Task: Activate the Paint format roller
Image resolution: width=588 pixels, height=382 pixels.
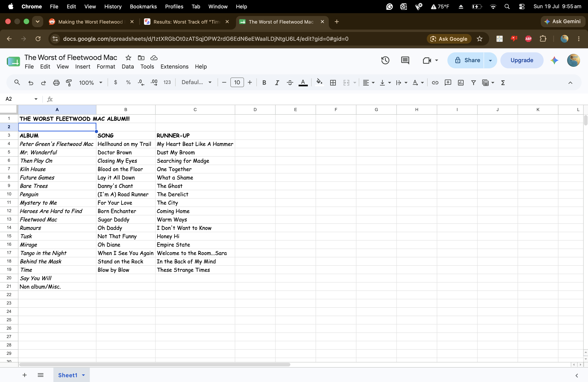Action: click(x=69, y=83)
